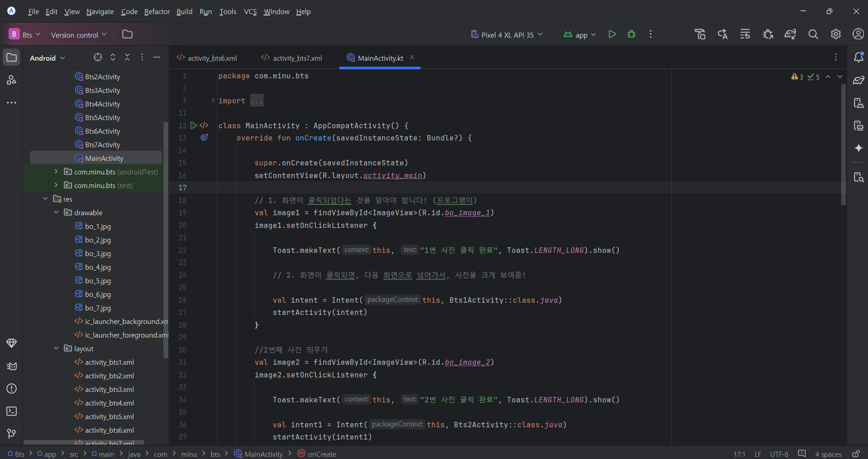Open Problems tool window icon
868x459 pixels.
[12, 389]
